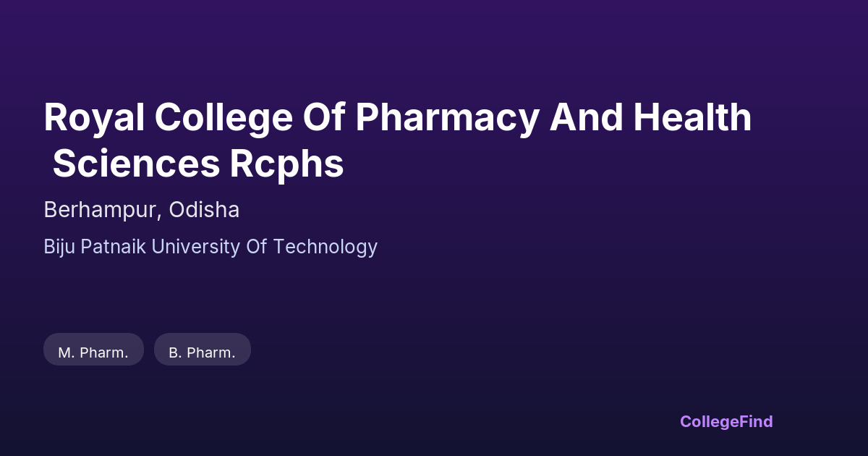Click the M. Pharm. course tag
The image size is (868, 456).
click(93, 352)
